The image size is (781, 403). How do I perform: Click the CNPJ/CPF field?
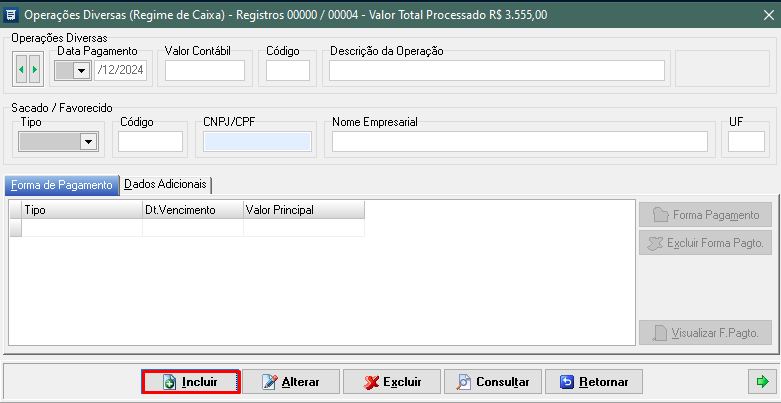(257, 142)
